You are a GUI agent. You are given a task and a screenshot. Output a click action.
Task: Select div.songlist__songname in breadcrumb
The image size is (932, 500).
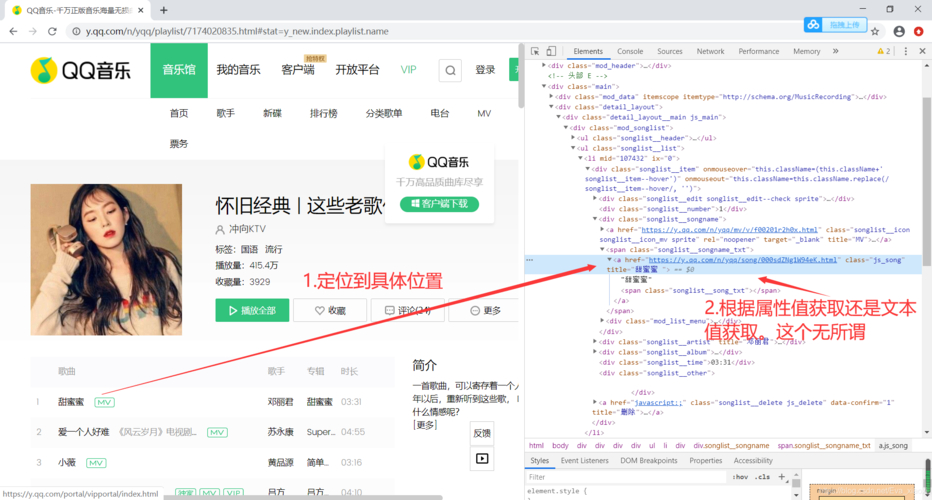pos(731,445)
